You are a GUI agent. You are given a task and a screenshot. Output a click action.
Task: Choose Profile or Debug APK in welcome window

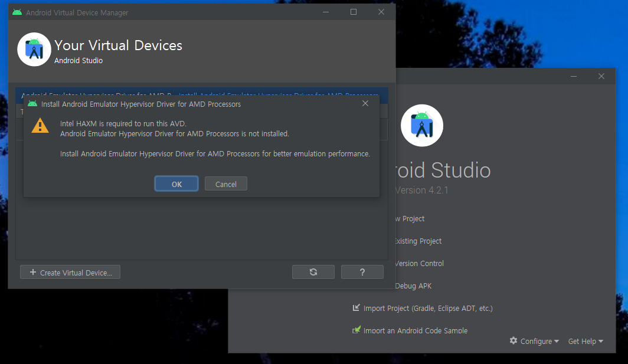(413, 286)
